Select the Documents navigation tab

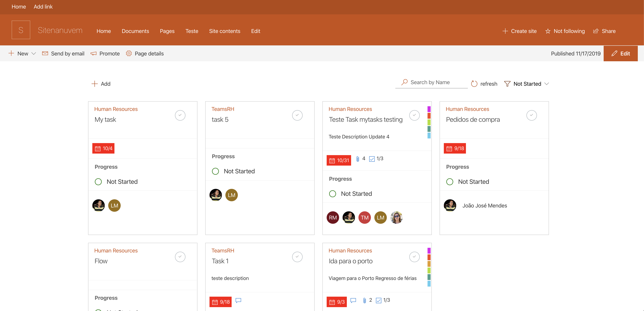(136, 31)
